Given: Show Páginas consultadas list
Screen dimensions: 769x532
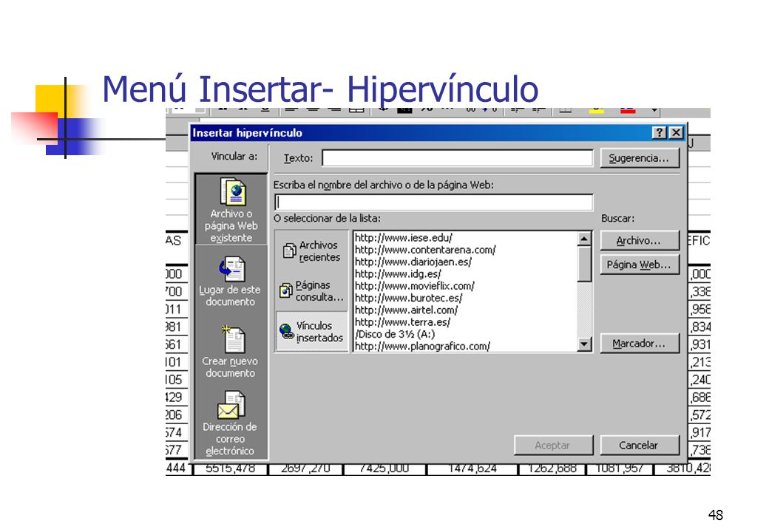Looking at the screenshot, I should [x=312, y=291].
